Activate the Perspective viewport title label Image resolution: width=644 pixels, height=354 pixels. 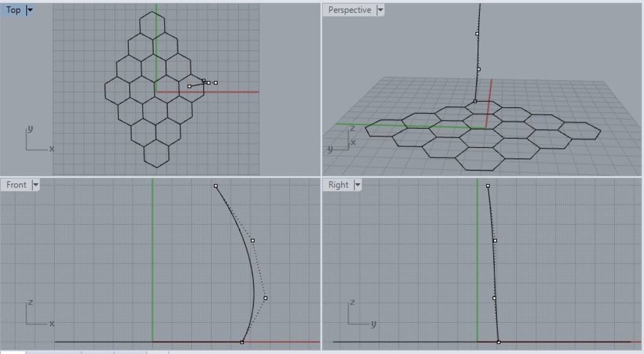tap(350, 10)
